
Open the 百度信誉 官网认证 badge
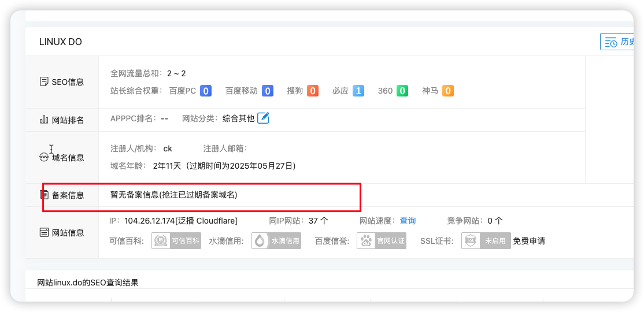381,241
